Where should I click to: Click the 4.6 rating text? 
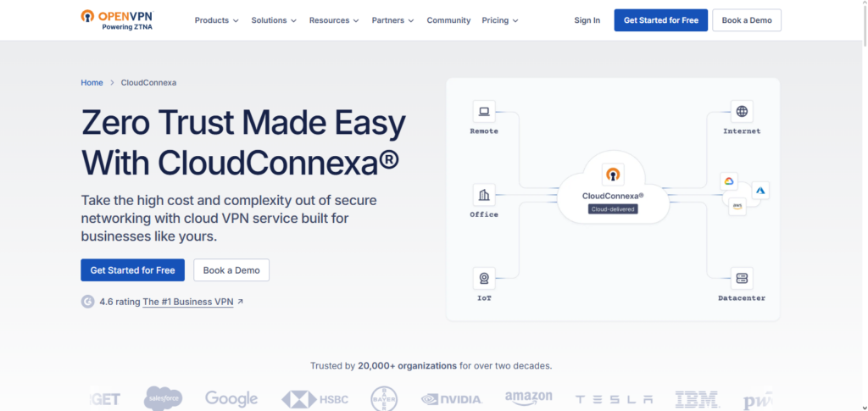point(120,302)
